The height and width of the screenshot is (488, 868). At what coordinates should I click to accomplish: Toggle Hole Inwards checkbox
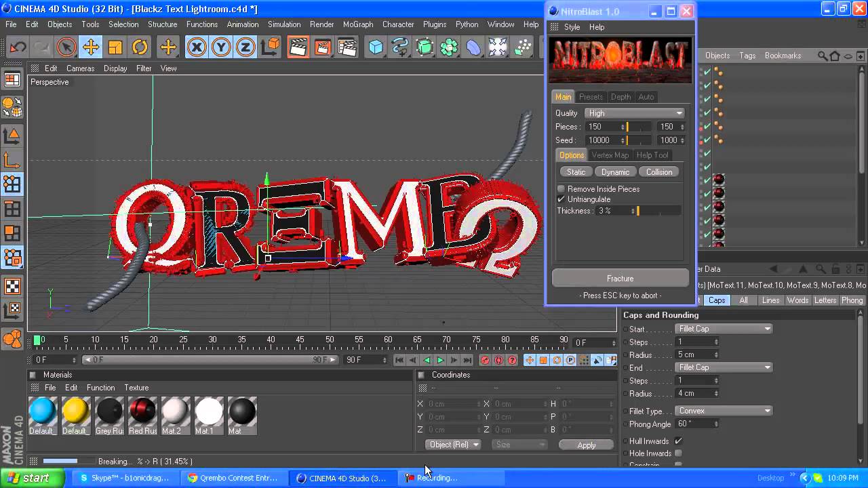click(678, 453)
